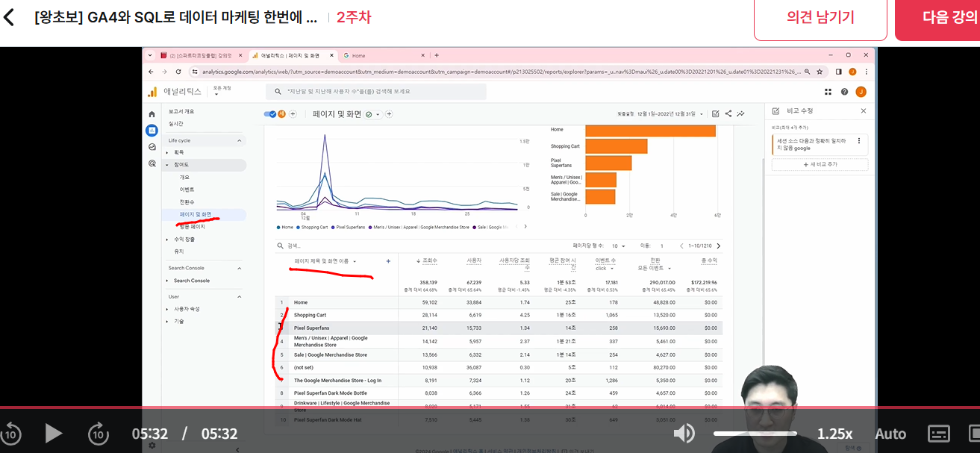
Task: Click the edit comparisons icon in toolbar
Action: [716, 114]
